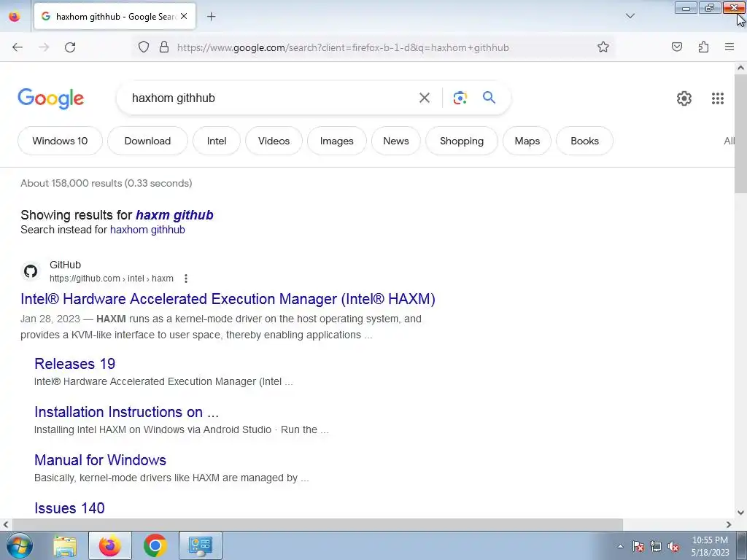The height and width of the screenshot is (560, 747).
Task: Open the network status tray icon
Action: pos(656,546)
